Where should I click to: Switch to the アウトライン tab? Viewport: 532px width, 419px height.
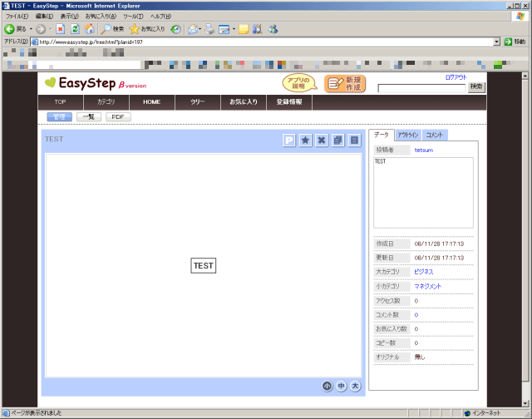click(x=407, y=135)
